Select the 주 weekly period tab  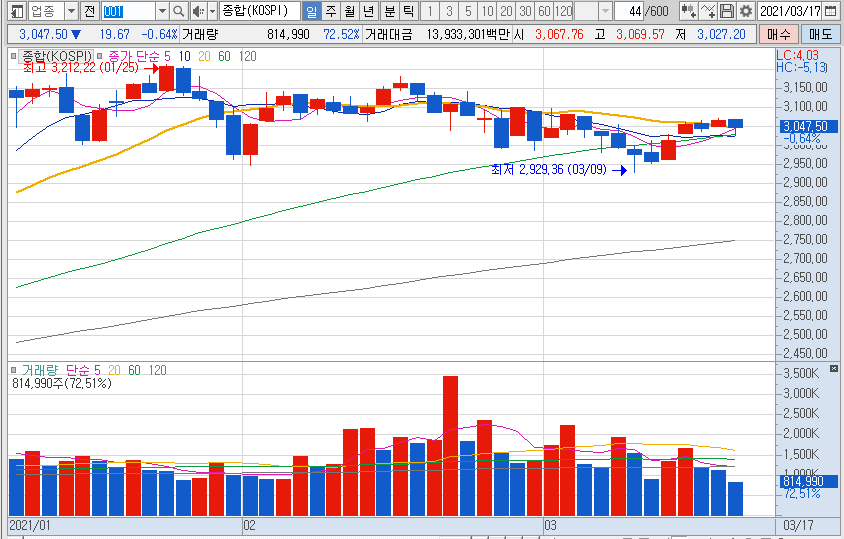(x=331, y=10)
